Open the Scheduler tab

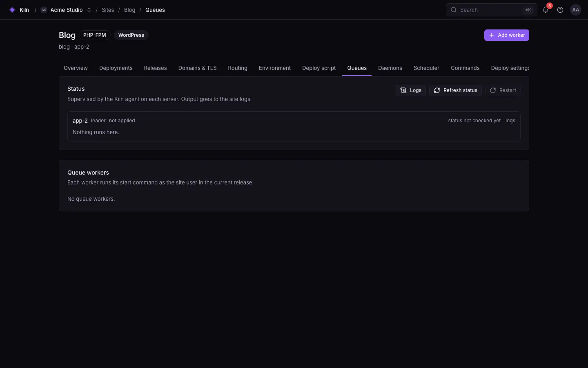coord(426,68)
